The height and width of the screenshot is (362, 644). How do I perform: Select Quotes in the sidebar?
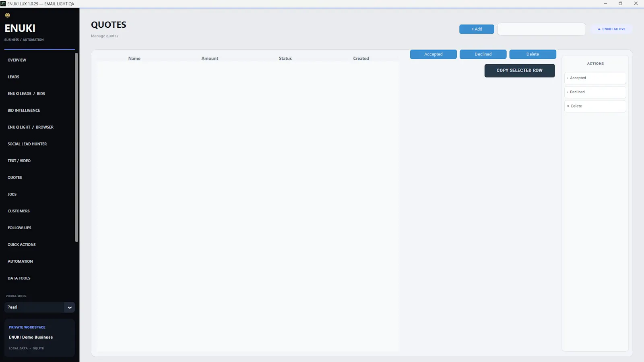pos(14,177)
